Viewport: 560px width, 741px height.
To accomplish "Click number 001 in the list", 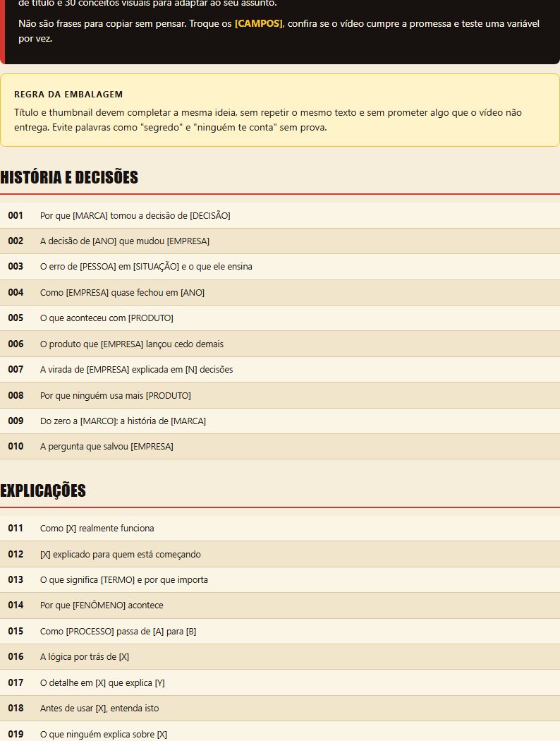I will click(16, 215).
